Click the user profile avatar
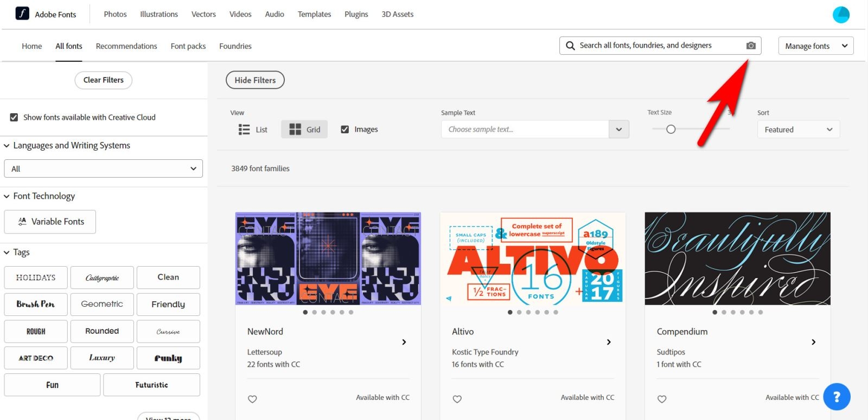 [x=841, y=15]
